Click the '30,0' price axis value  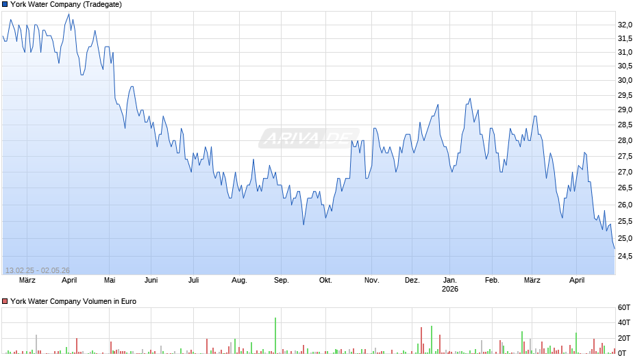625,81
